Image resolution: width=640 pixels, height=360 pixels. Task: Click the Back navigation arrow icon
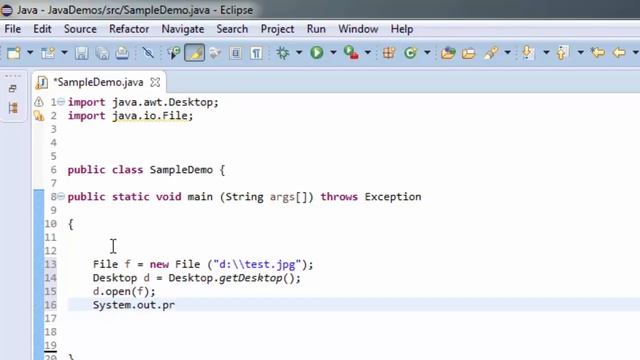(x=619, y=53)
